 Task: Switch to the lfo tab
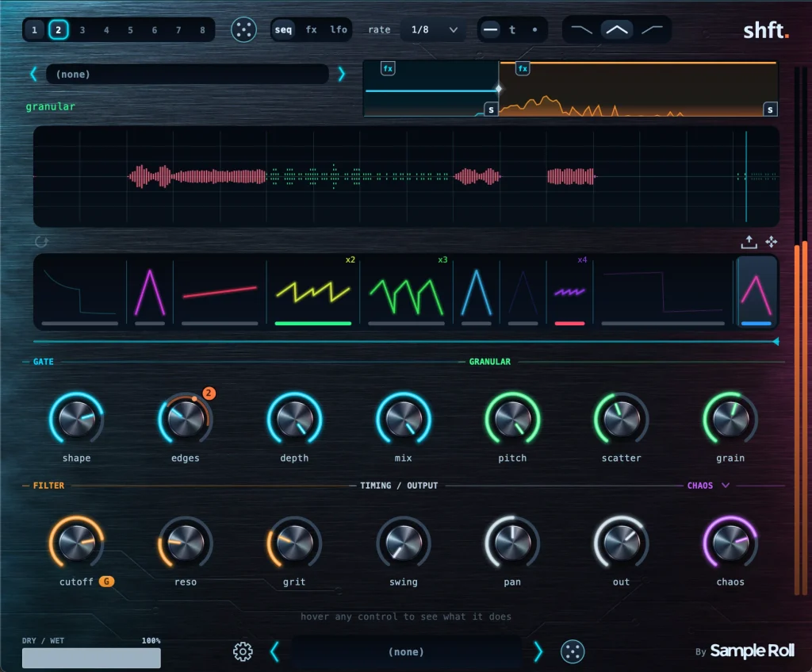[339, 29]
